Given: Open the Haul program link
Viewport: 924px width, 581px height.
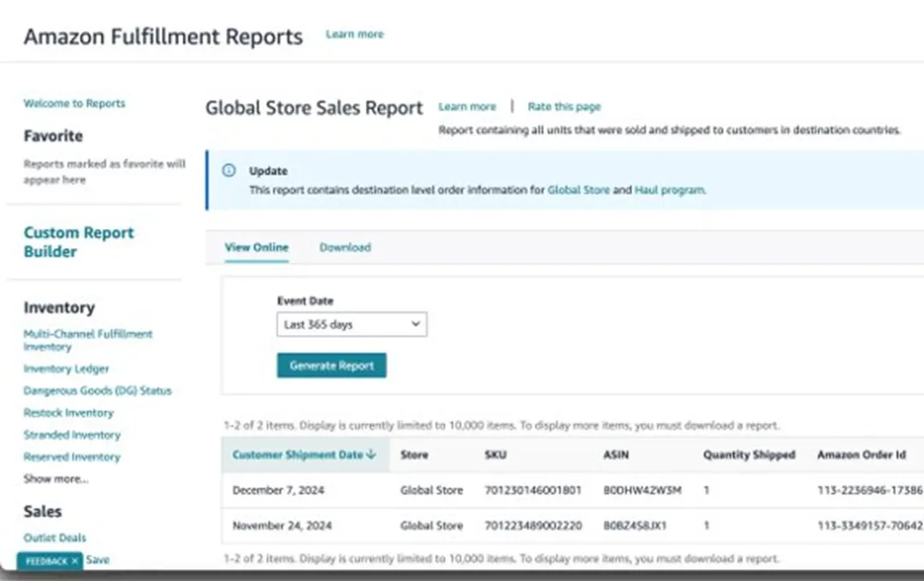Looking at the screenshot, I should click(670, 190).
